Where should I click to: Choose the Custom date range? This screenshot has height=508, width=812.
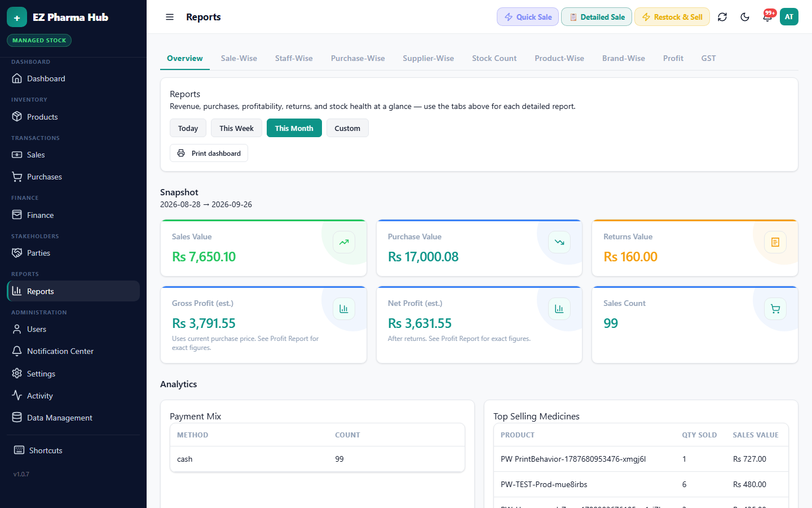[347, 128]
